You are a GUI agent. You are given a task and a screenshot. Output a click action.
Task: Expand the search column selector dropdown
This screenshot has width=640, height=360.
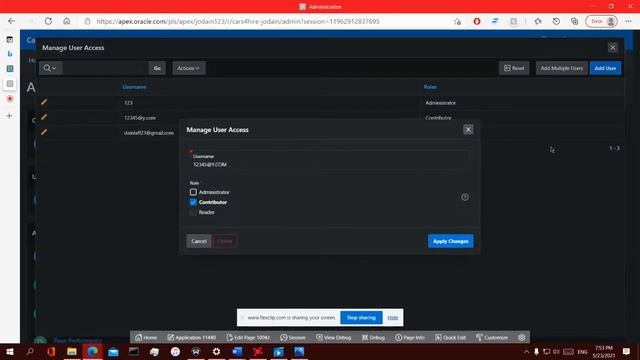51,68
